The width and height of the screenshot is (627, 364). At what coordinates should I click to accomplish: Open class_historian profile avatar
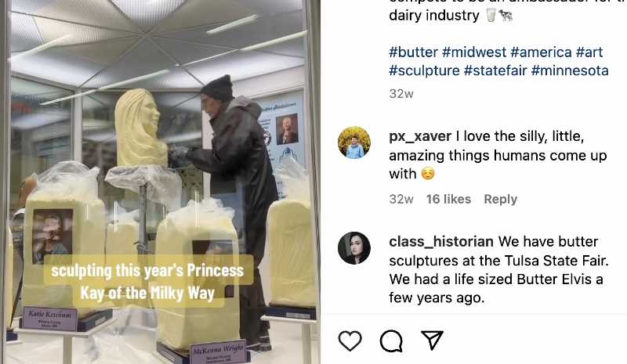click(354, 247)
